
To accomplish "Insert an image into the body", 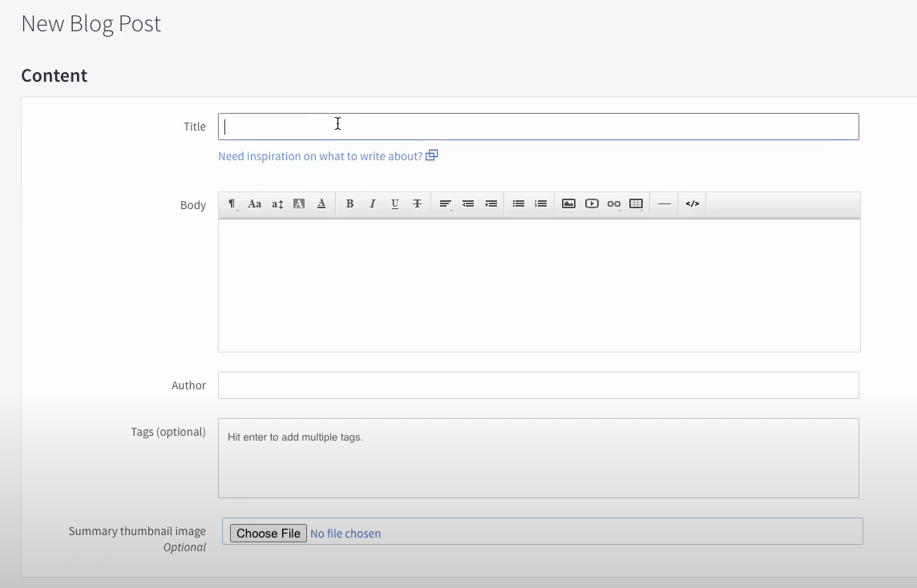I will click(x=568, y=204).
